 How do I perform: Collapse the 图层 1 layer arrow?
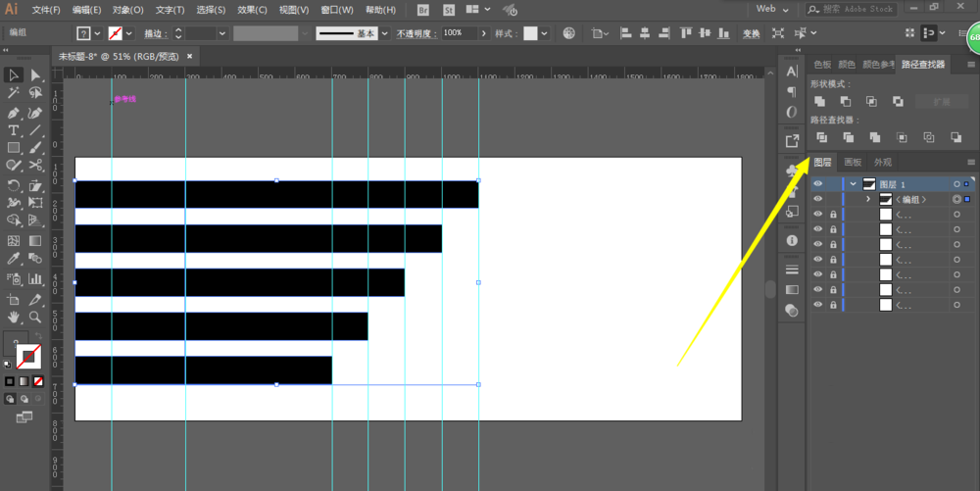[x=854, y=184]
